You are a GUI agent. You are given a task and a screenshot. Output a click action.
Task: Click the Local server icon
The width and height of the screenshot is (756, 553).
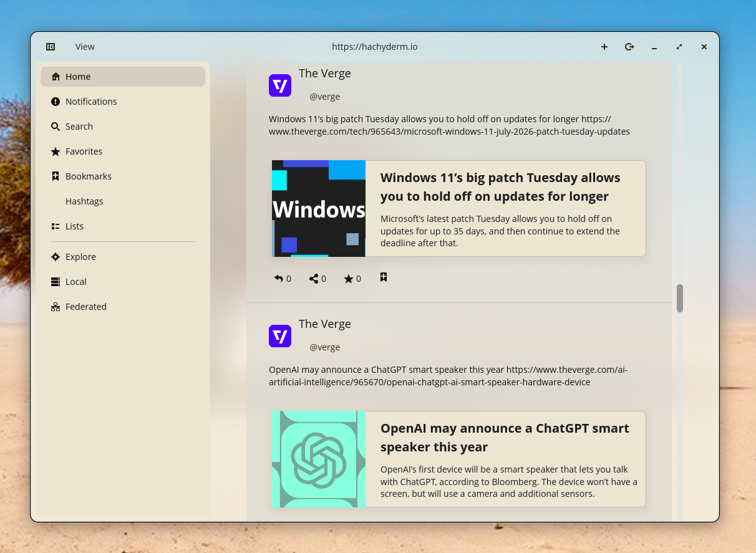pos(56,282)
